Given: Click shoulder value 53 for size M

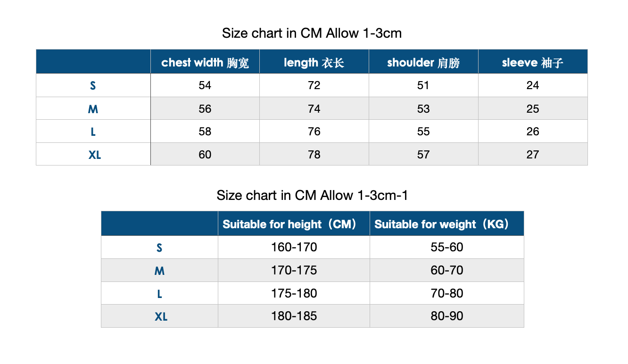Looking at the screenshot, I should point(423,108).
